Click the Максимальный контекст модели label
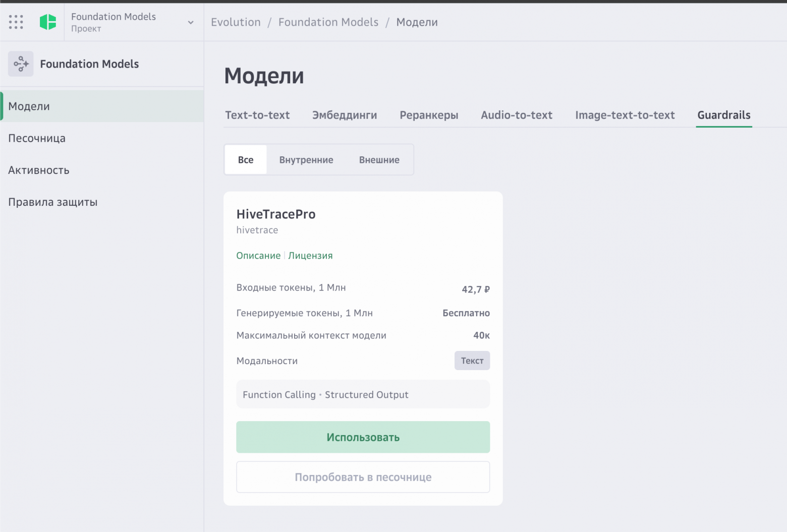This screenshot has height=532, width=787. coord(311,335)
